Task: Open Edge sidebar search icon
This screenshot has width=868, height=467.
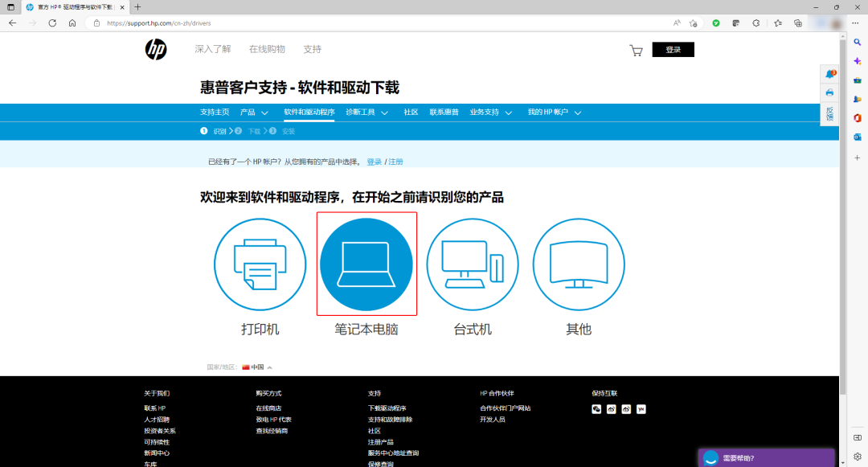Action: 858,42
